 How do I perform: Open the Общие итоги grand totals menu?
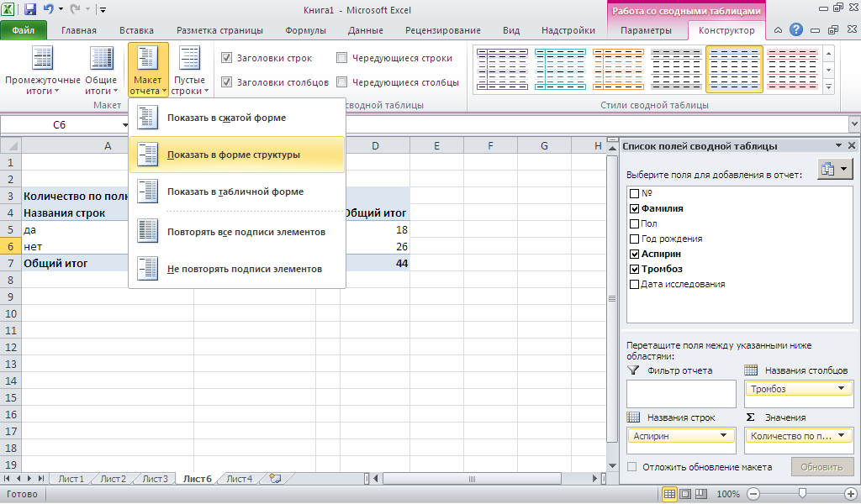click(101, 71)
